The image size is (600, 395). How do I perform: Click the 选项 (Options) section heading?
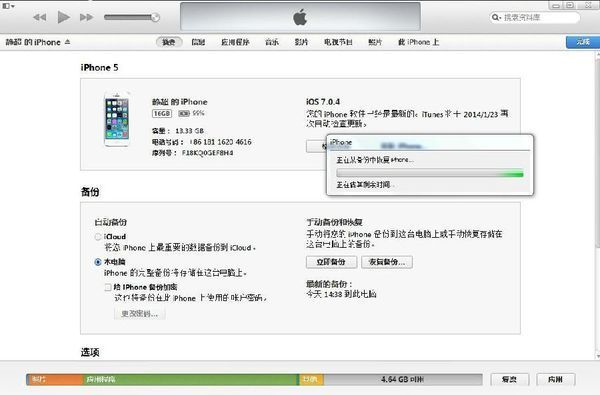[x=90, y=352]
